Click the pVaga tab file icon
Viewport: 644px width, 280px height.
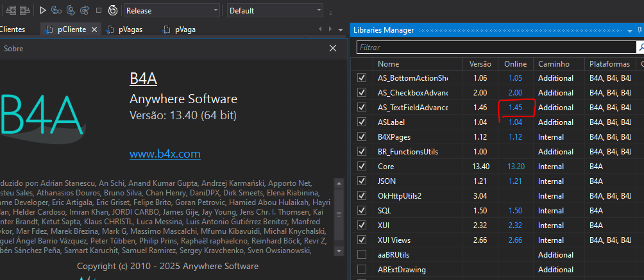pos(166,29)
